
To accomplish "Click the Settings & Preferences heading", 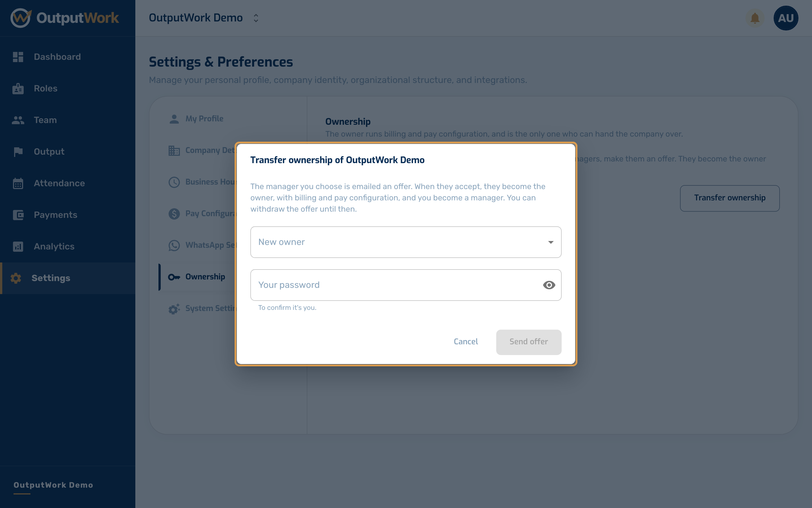I will (221, 62).
